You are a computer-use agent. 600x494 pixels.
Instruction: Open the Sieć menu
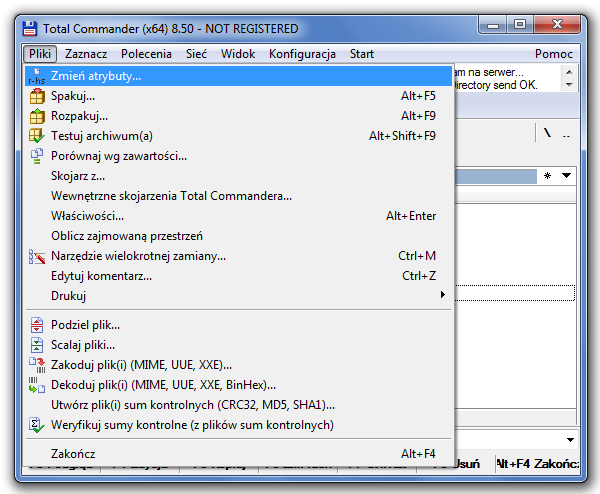coord(196,54)
